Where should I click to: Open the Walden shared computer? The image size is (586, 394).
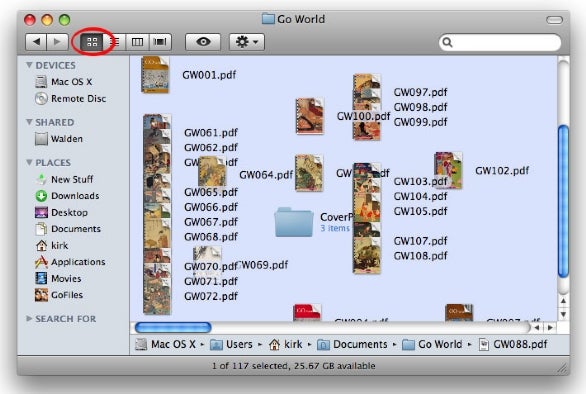59,139
